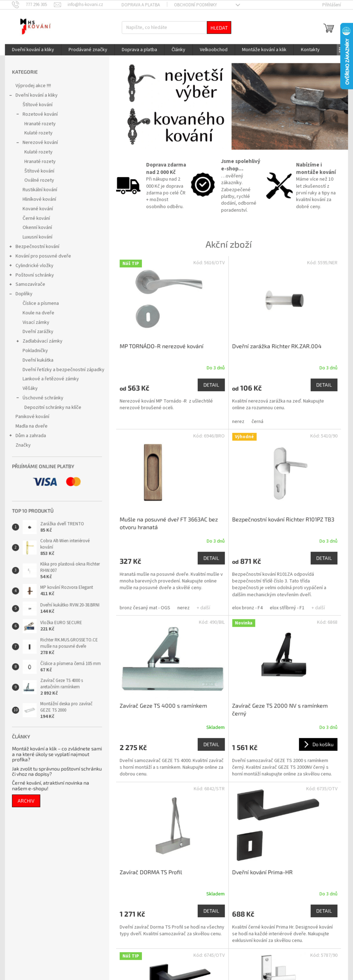
Task: Open the Prodávané značky menu item
Action: tap(87, 50)
